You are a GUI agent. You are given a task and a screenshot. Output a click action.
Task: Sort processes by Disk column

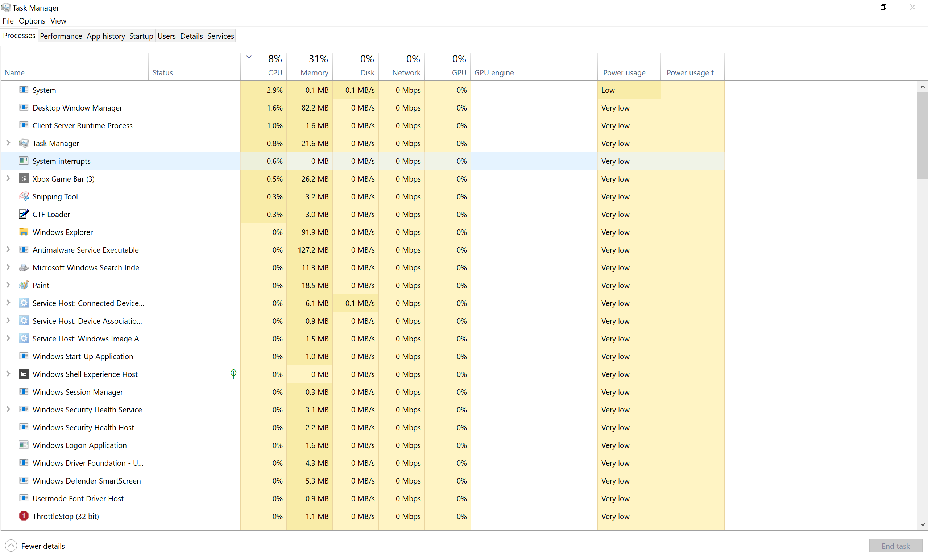tap(356, 66)
